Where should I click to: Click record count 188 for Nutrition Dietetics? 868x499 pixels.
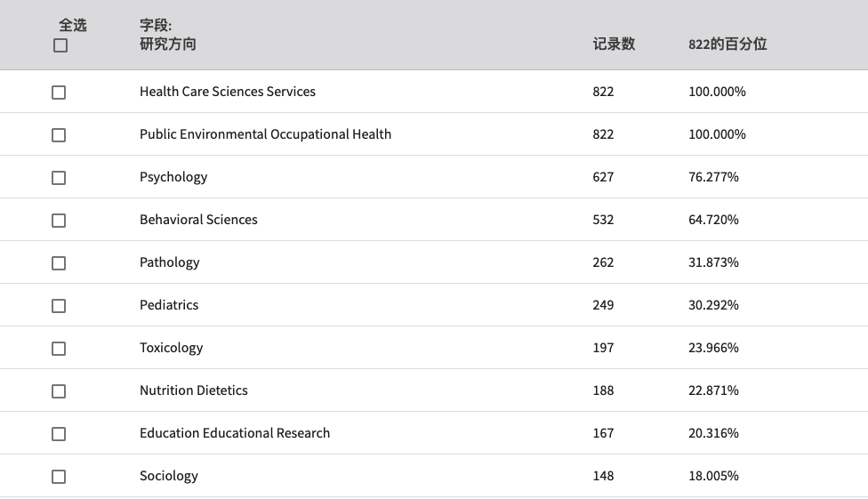pos(603,390)
